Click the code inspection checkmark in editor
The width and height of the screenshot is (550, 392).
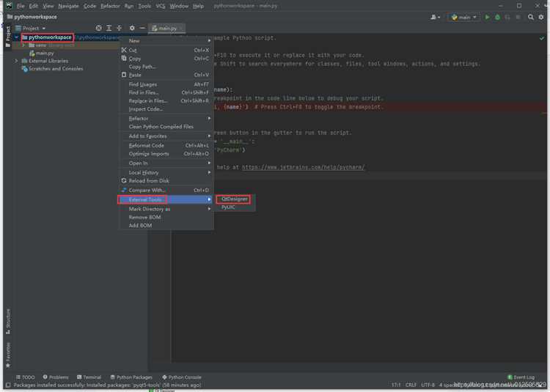coord(542,38)
